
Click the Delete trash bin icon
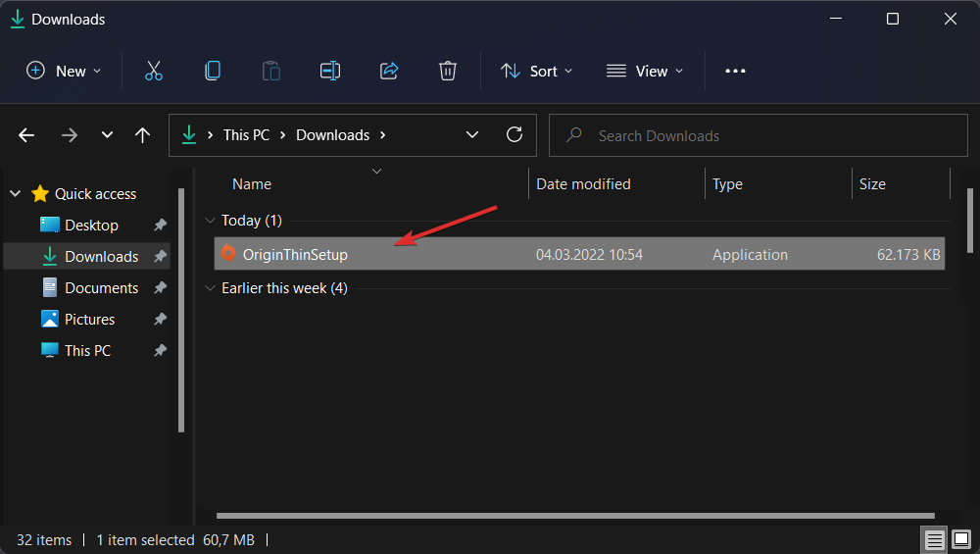pyautogui.click(x=448, y=71)
